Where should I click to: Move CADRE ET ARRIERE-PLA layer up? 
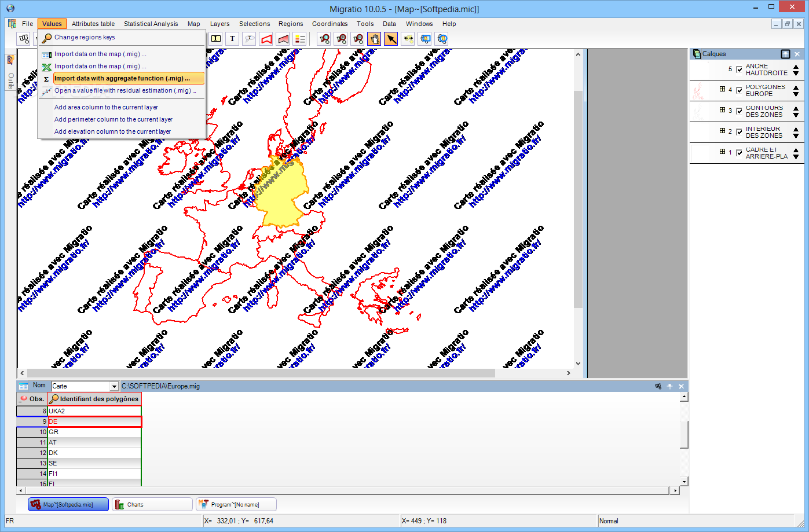pos(796,150)
